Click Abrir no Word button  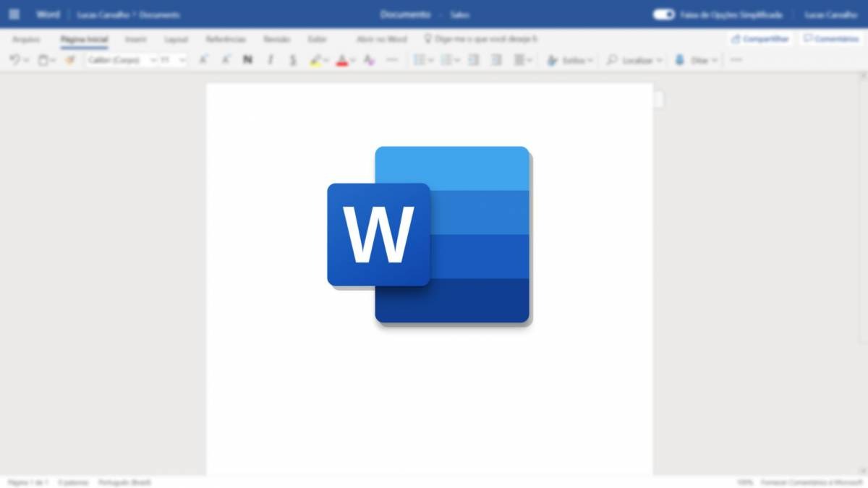click(381, 39)
